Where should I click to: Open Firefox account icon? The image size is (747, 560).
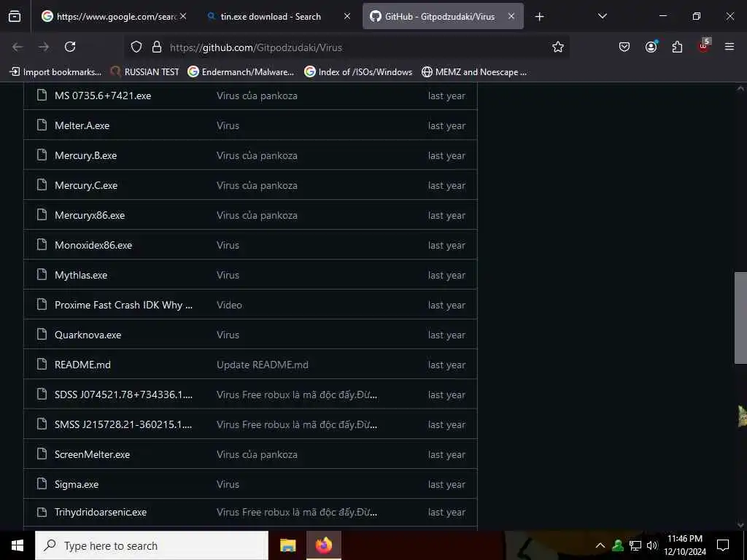click(x=651, y=47)
